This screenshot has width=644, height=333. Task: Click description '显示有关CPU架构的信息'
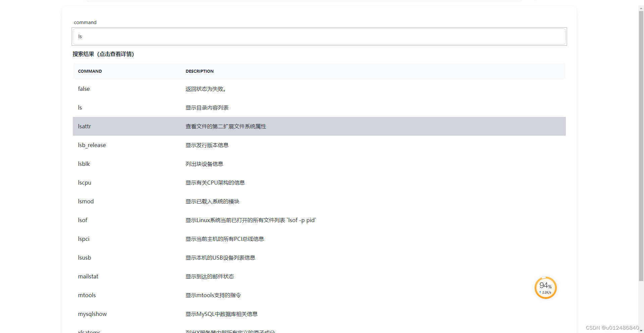coord(215,183)
